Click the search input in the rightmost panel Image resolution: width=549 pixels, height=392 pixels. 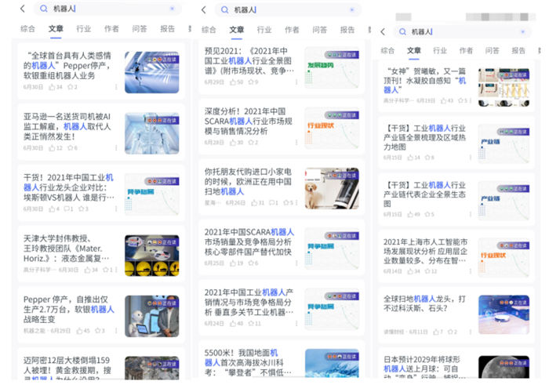click(463, 32)
